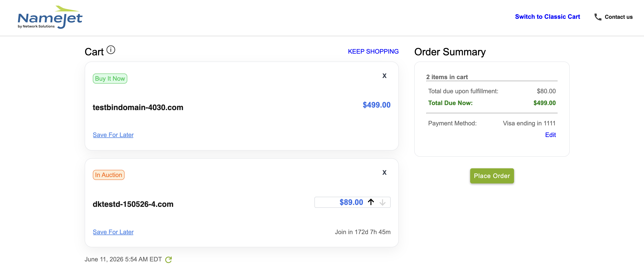Click the In Auction badge
The image size is (644, 267).
108,175
